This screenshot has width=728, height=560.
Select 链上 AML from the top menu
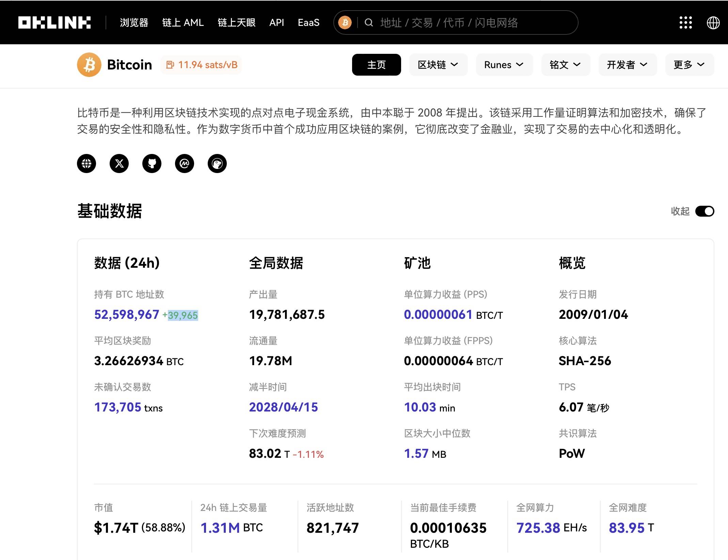pos(183,22)
